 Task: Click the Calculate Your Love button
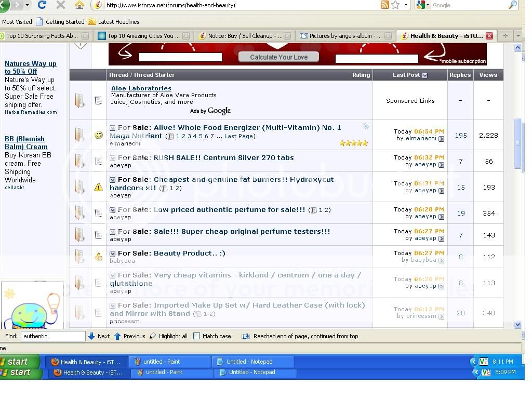point(278,57)
